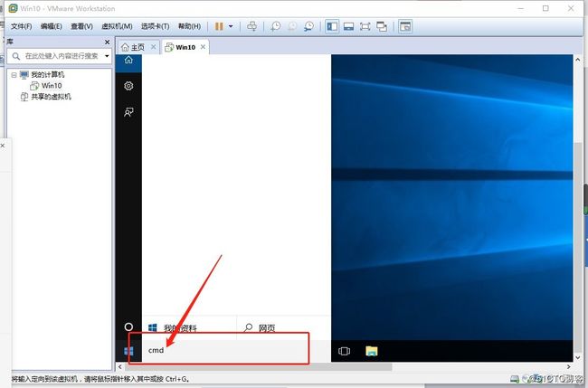Click the Cortana feedback icon
Screen dimensions: 588x388
pos(128,112)
